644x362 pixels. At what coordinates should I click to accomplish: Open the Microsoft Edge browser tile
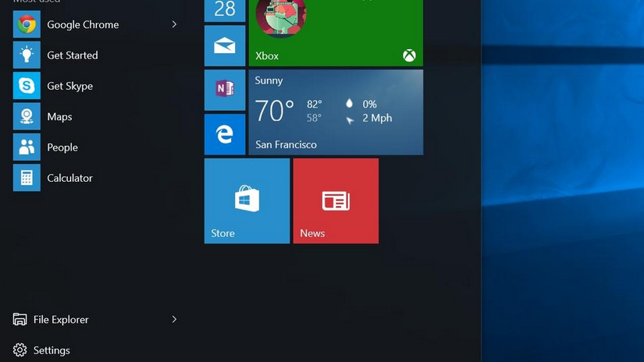point(225,134)
